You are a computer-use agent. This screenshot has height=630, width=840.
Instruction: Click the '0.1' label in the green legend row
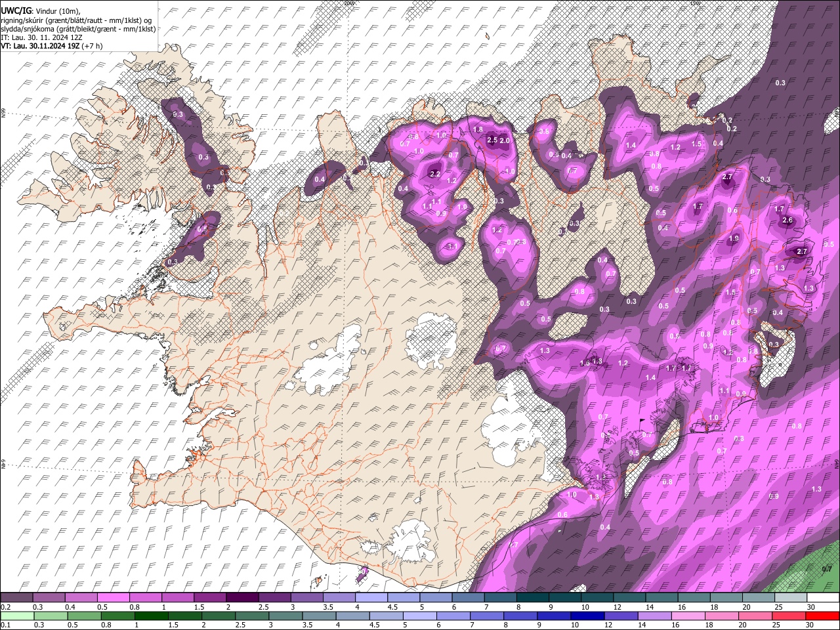[x=5, y=625]
